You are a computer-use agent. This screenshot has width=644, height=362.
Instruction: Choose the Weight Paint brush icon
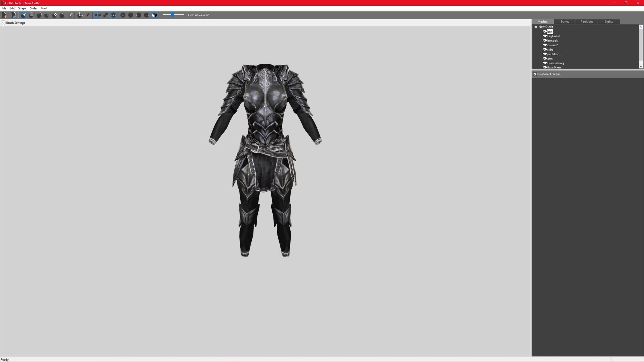pyautogui.click(x=70, y=15)
